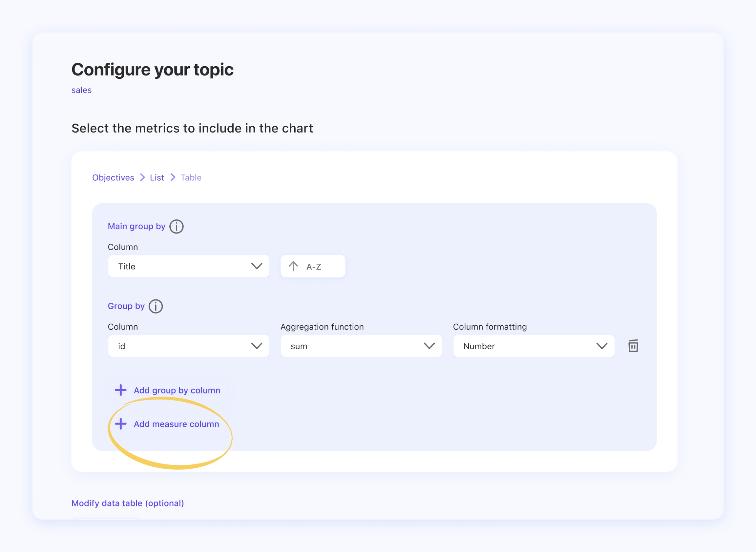Select the Table breadcrumb
The width and height of the screenshot is (756, 552).
pos(191,177)
